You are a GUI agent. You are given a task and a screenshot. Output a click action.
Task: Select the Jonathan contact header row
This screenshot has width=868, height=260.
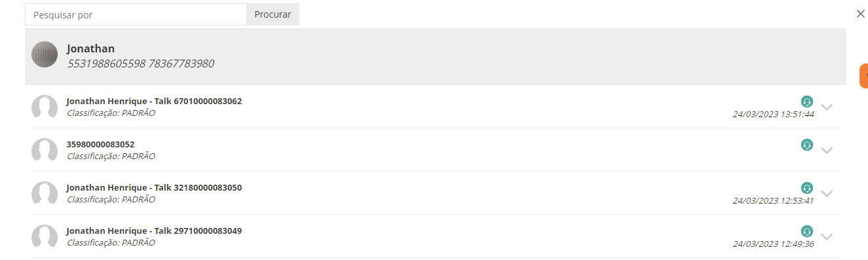[x=436, y=56]
